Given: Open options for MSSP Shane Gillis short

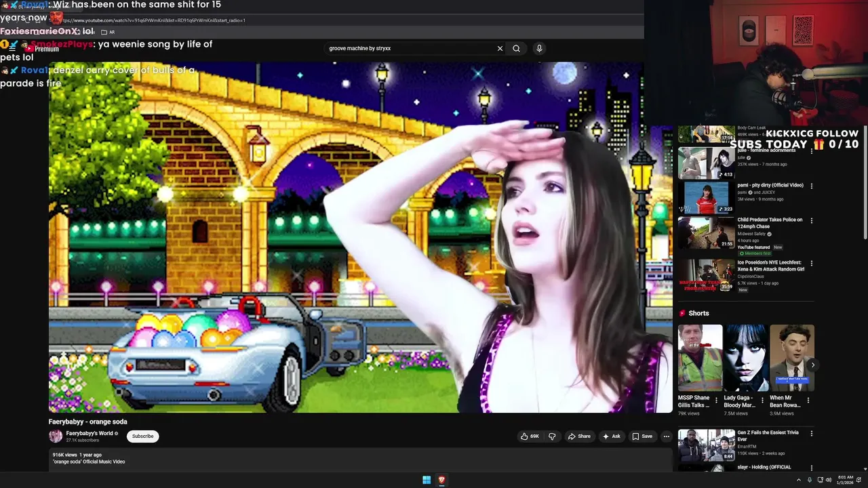Looking at the screenshot, I should pos(716,400).
